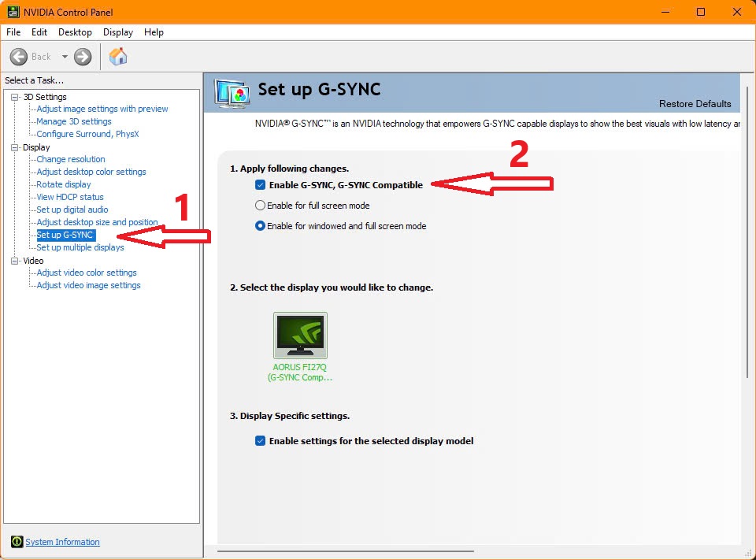This screenshot has height=560, width=756.
Task: Select Enable for windowed and full screen mode
Action: coord(260,226)
